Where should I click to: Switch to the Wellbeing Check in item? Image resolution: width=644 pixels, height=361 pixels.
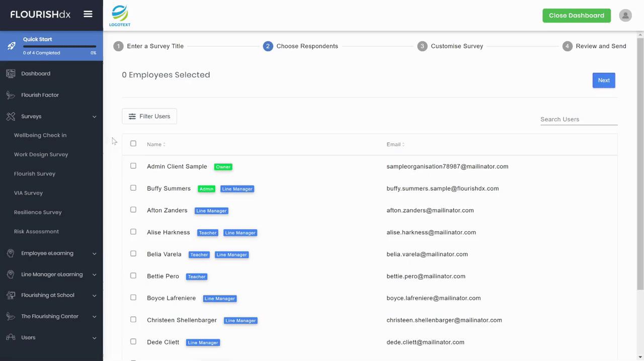click(40, 135)
